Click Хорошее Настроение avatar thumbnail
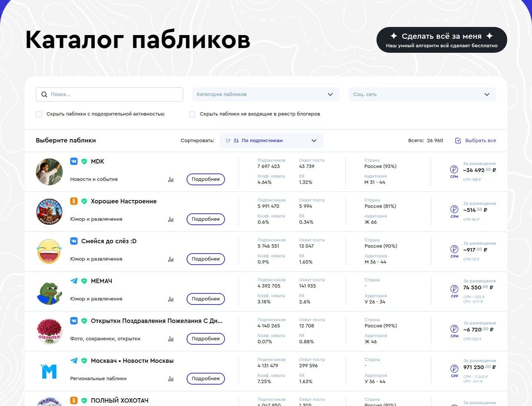 [49, 211]
